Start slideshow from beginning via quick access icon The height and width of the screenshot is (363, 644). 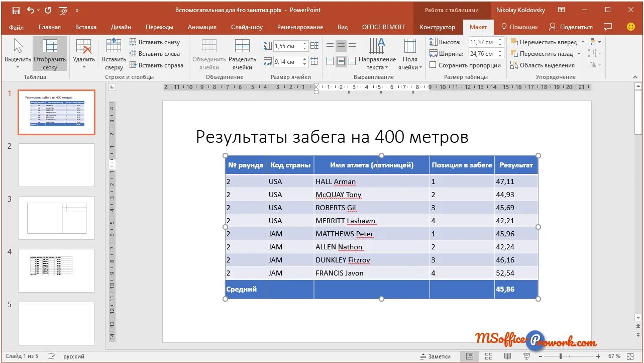tap(63, 10)
